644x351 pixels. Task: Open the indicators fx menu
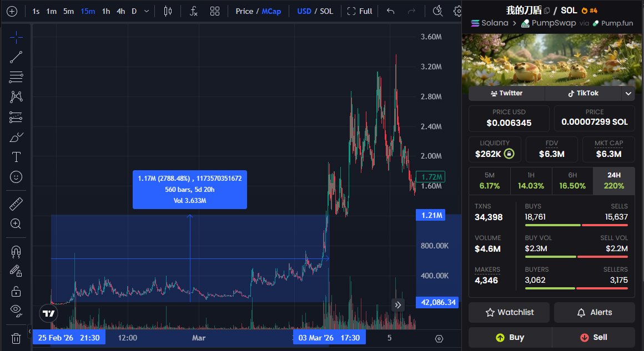point(194,11)
